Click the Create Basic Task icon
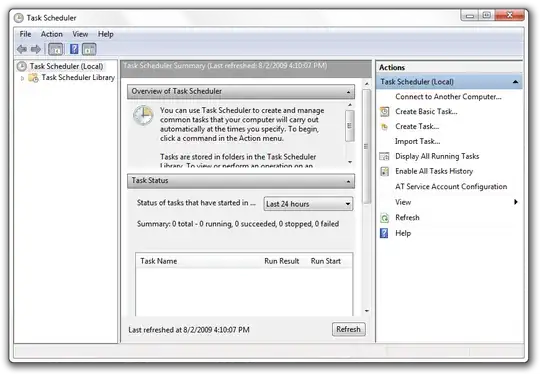 click(x=384, y=112)
